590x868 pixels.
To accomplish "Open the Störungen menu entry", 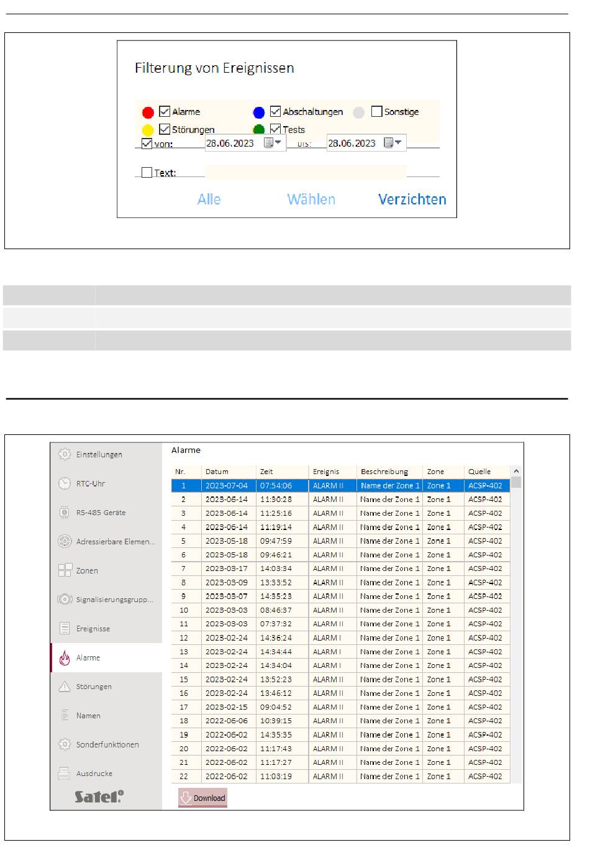I will pyautogui.click(x=106, y=687).
